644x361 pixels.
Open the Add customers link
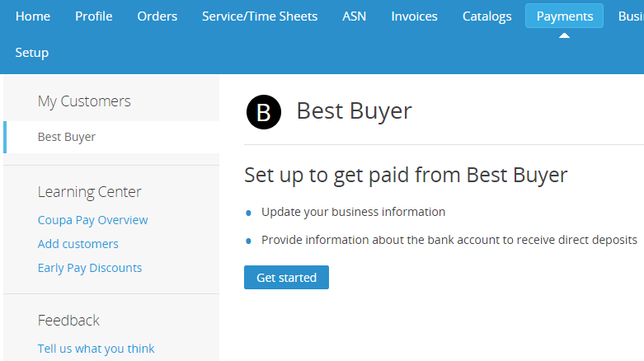coord(78,244)
